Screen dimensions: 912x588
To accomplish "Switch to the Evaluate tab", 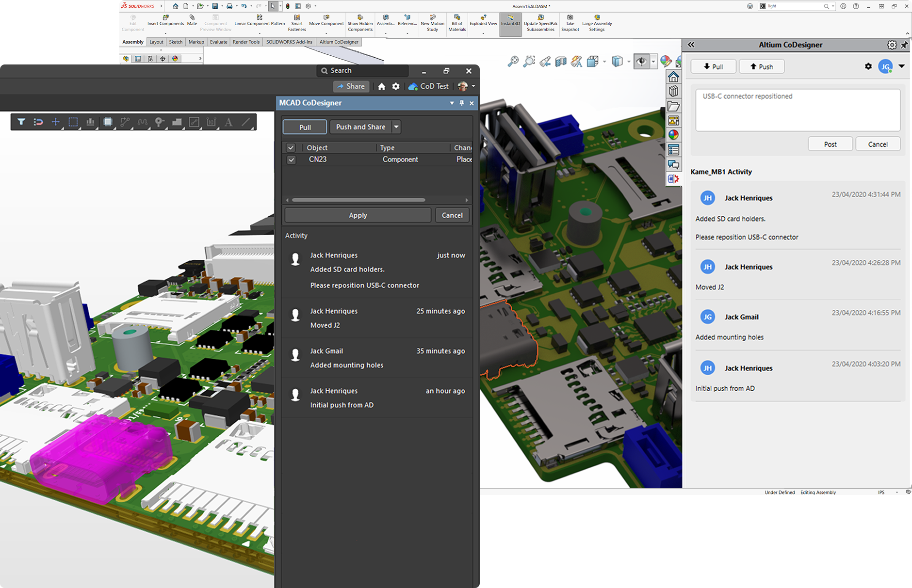I will pos(218,42).
